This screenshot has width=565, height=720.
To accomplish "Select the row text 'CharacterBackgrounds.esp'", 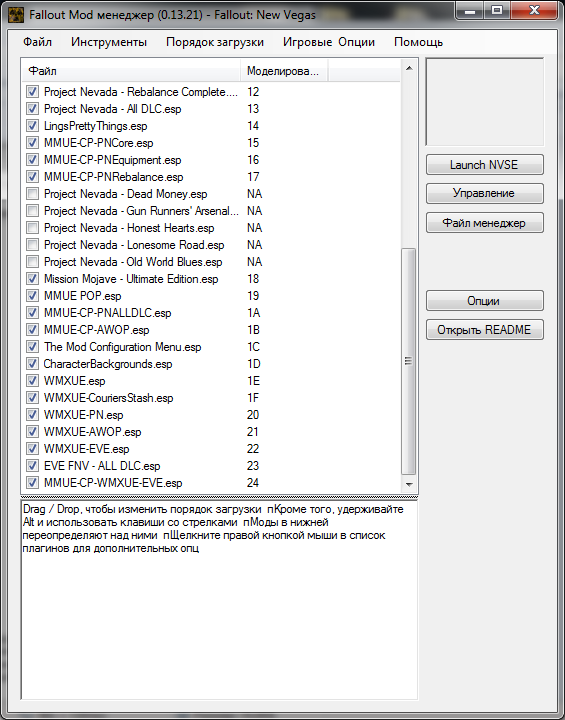I will pyautogui.click(x=108, y=364).
